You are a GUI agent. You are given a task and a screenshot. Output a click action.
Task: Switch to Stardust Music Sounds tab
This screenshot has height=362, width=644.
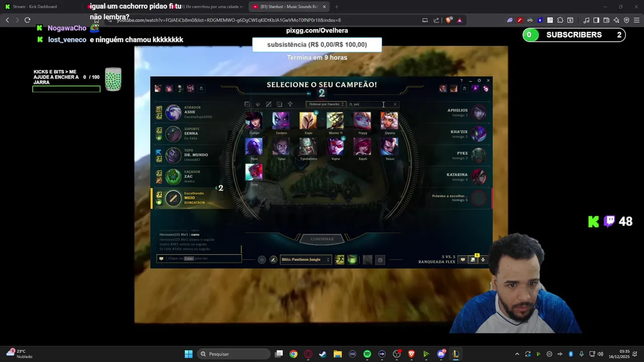pos(289,7)
